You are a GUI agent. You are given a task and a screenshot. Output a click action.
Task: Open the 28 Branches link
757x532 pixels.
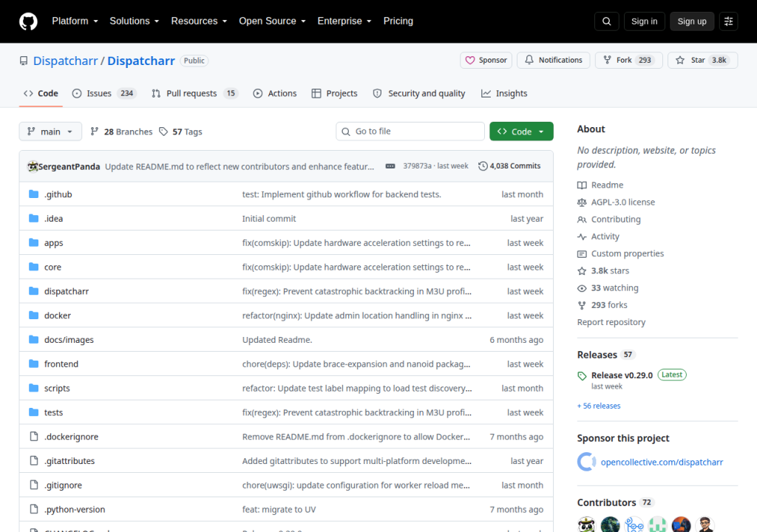pos(121,132)
